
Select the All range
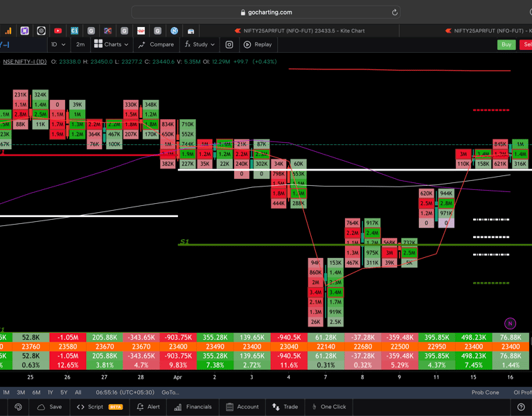[x=78, y=392]
